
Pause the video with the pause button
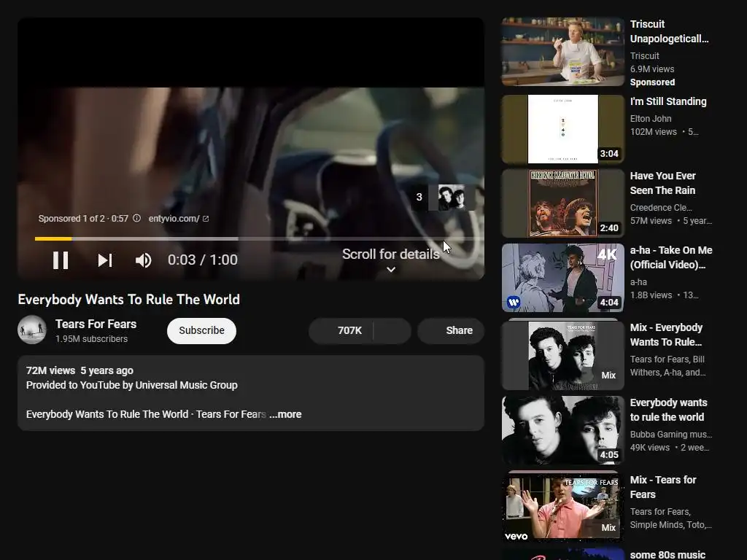[61, 260]
